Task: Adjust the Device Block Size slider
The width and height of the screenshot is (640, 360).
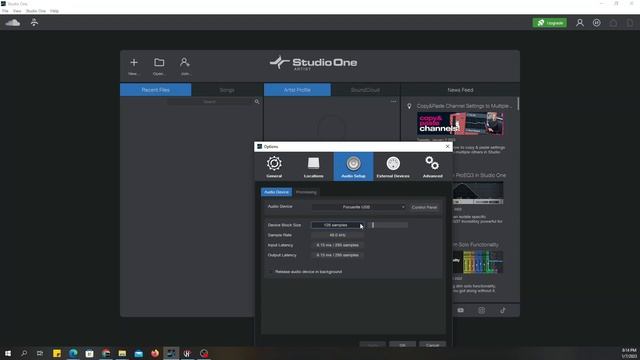Action: 387,225
